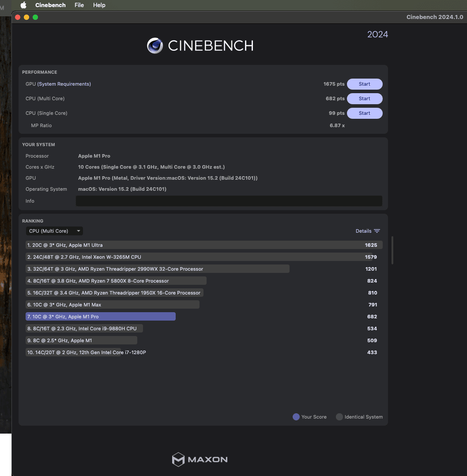
Task: Open the Help menu
Action: 99,5
